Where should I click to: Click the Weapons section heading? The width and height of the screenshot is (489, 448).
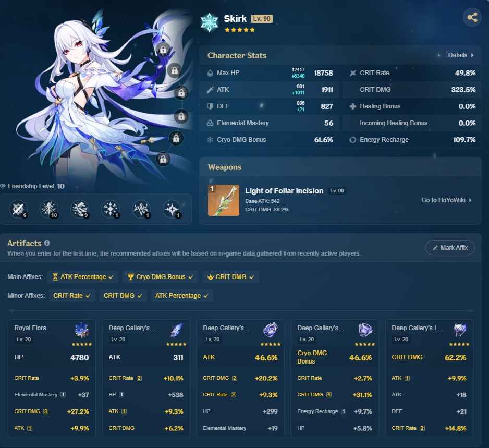tap(225, 167)
